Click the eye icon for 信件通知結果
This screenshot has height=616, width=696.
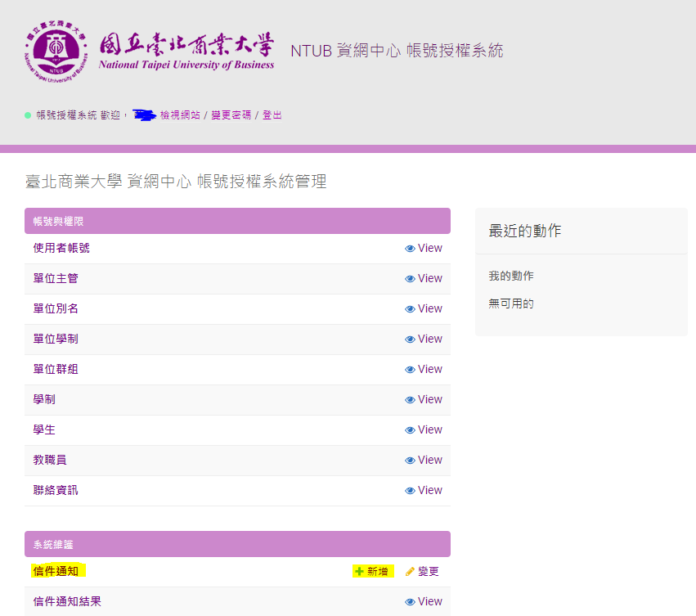coord(410,602)
